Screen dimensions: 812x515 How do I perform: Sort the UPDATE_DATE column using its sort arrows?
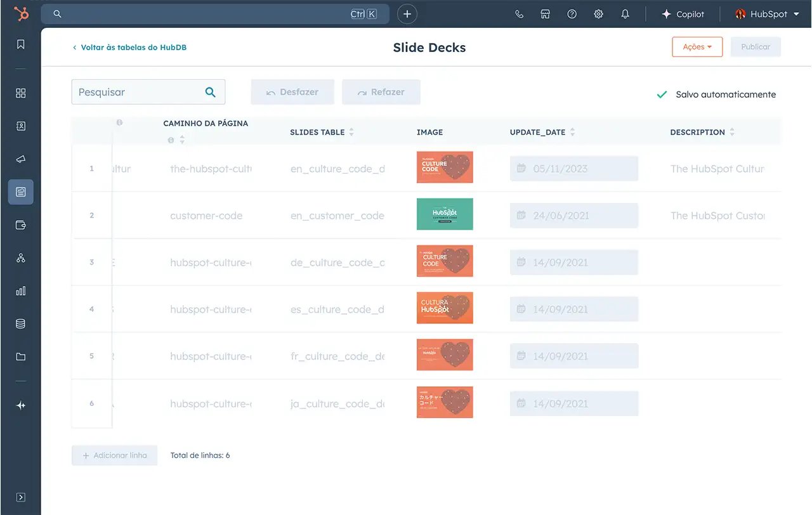(573, 132)
